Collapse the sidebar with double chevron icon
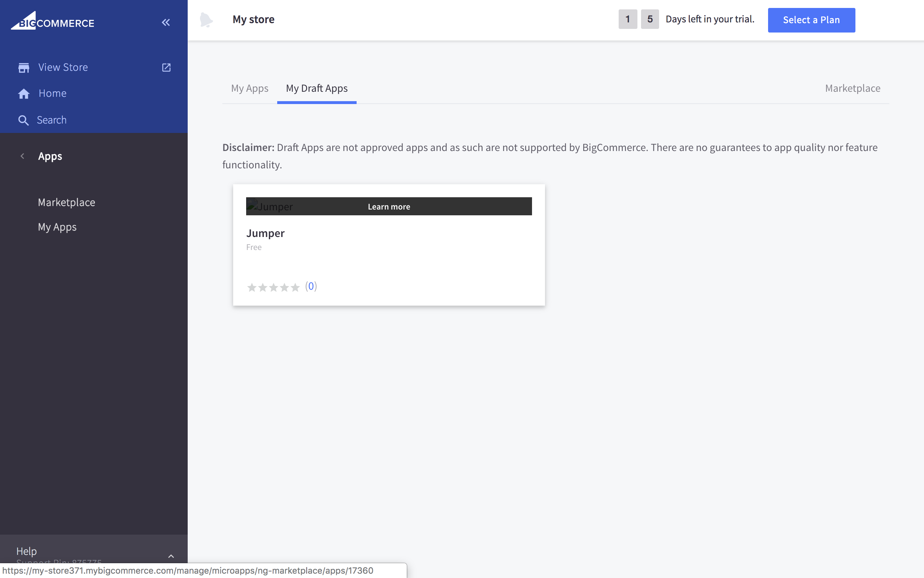This screenshot has height=578, width=924. [166, 22]
